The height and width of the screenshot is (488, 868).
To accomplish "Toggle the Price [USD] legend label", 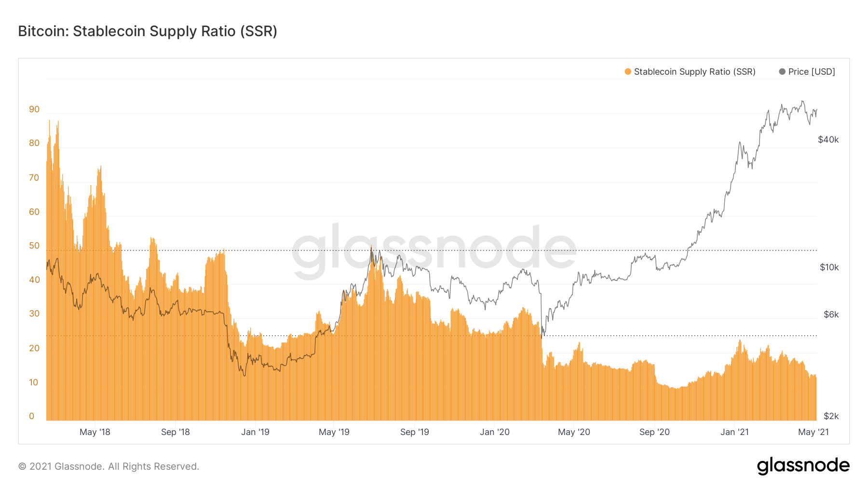I will (x=812, y=72).
